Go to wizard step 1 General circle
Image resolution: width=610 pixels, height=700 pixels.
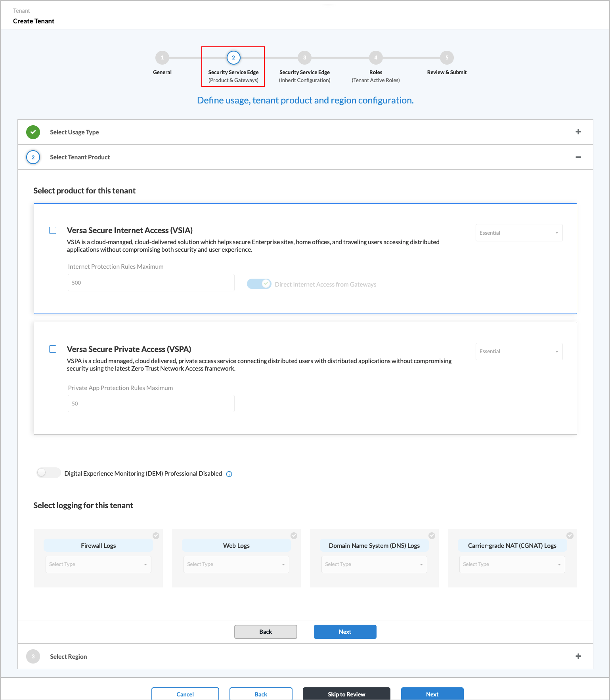(162, 57)
